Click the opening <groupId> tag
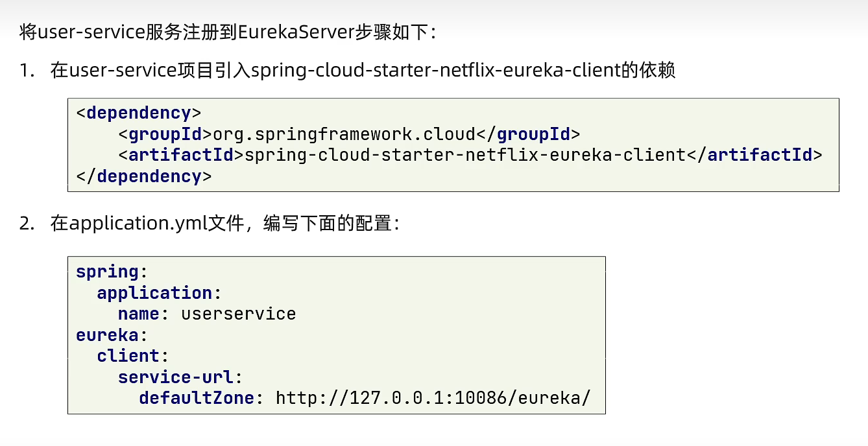This screenshot has width=868, height=446. 165,134
